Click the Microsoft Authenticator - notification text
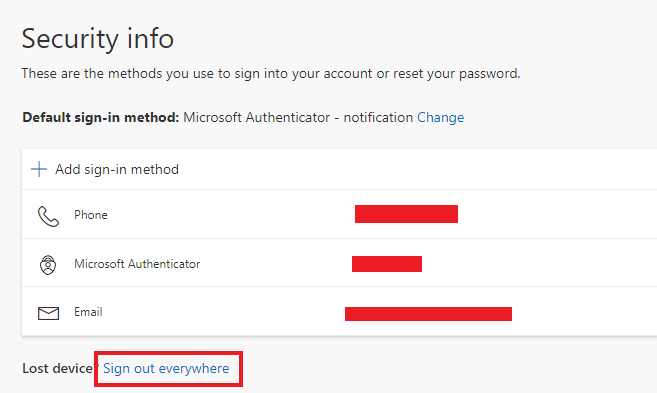 point(298,118)
